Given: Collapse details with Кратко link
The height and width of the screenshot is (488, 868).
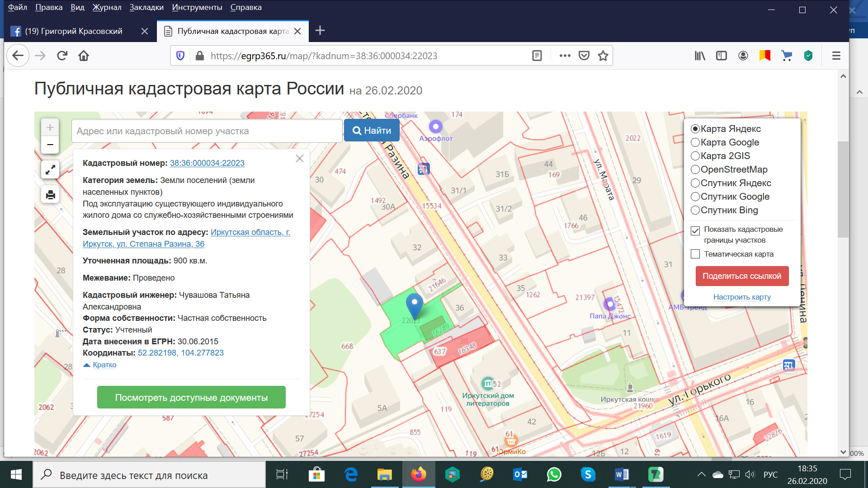Looking at the screenshot, I should pos(104,365).
